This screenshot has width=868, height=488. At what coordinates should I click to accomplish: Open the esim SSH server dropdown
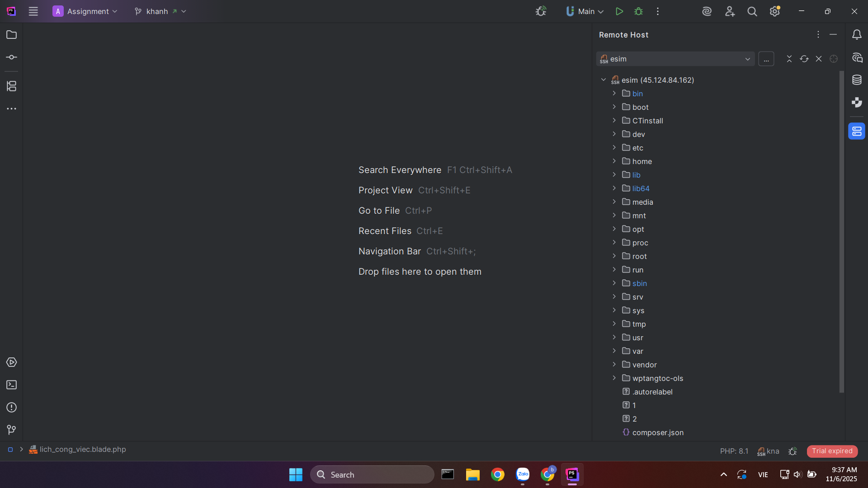tap(675, 59)
